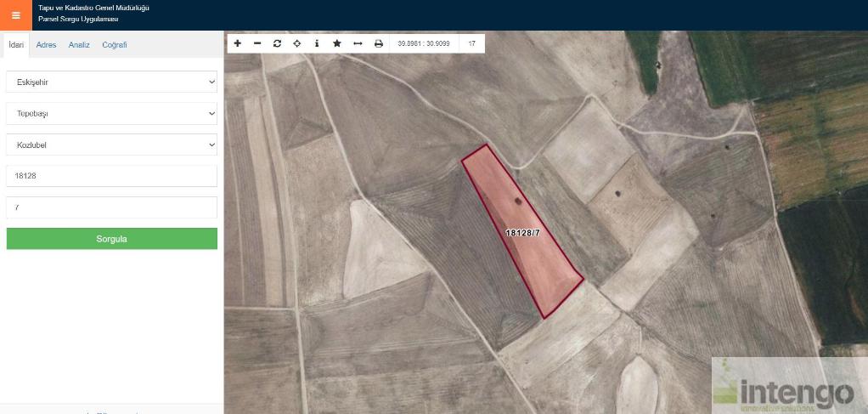
Task: Select the distance measure arrow tool
Action: tap(358, 43)
